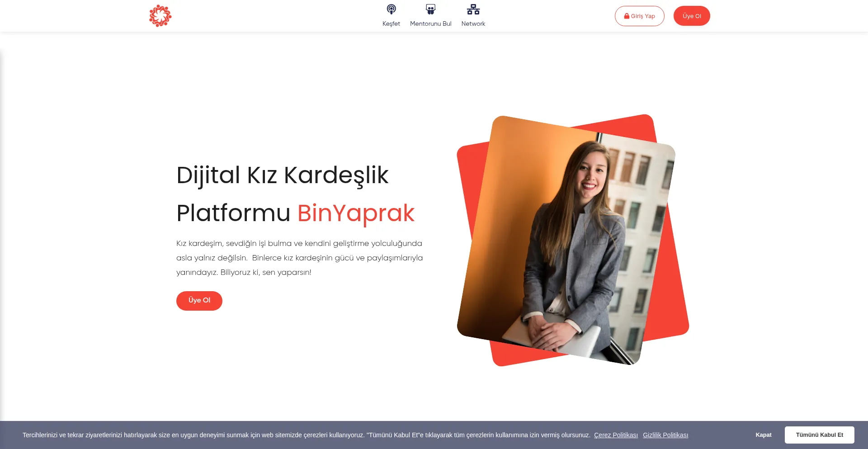This screenshot has height=449, width=868.
Task: Click the mentor icon above Mentorunu Bul
Action: 430,9
